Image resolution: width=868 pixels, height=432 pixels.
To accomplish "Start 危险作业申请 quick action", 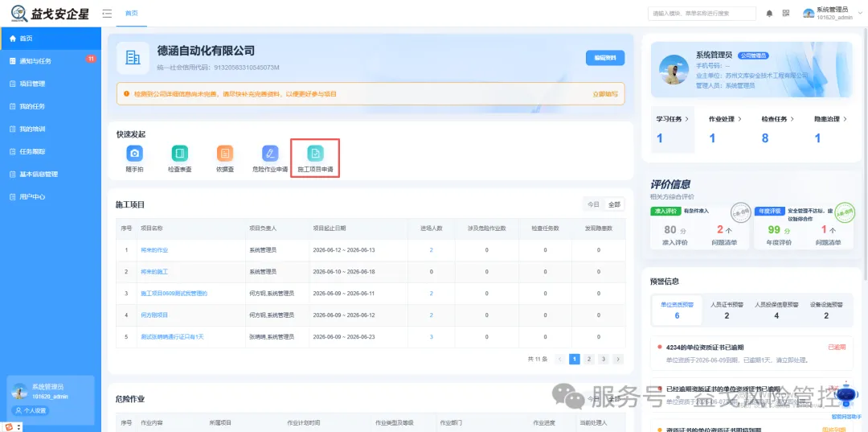I will pyautogui.click(x=270, y=153).
